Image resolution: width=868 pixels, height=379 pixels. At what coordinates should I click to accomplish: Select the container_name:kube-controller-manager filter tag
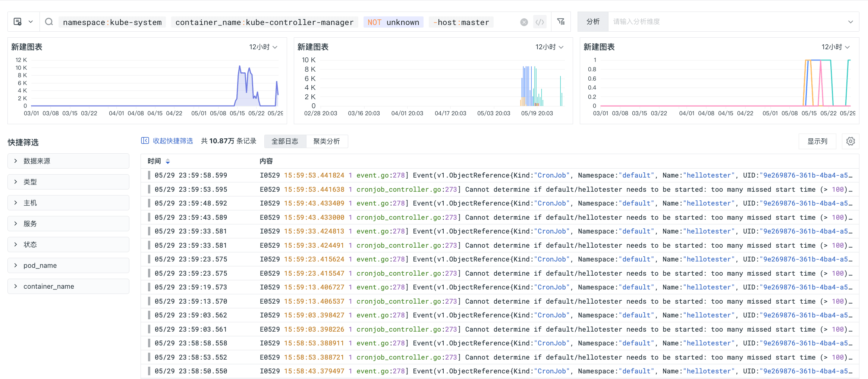click(264, 22)
